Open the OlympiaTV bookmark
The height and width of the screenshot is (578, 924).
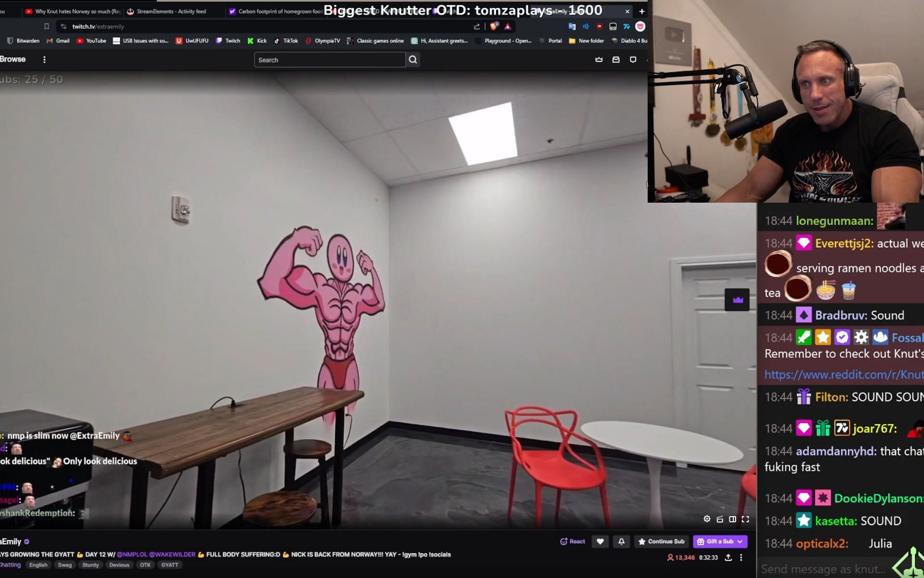coord(322,40)
